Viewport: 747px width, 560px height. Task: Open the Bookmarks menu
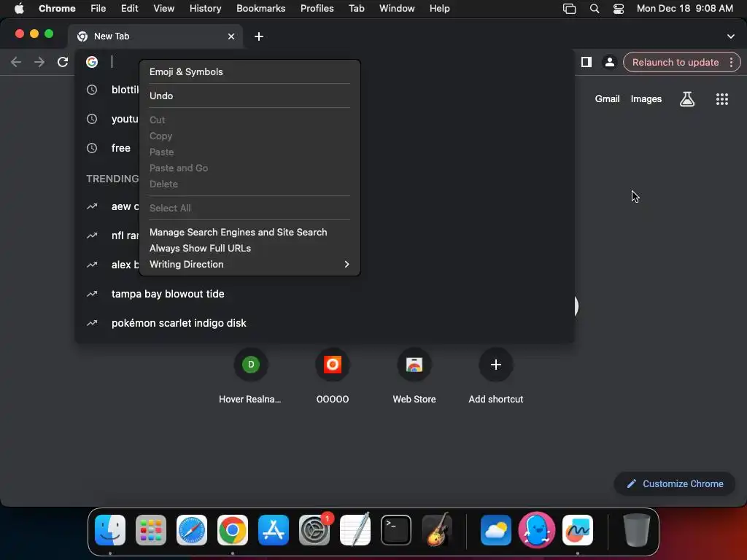tap(260, 9)
